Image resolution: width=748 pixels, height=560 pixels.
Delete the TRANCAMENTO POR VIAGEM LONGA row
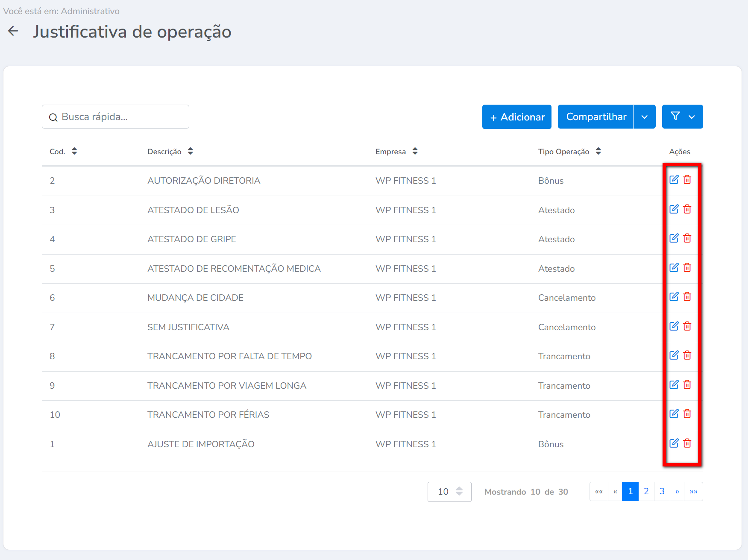[x=687, y=385]
